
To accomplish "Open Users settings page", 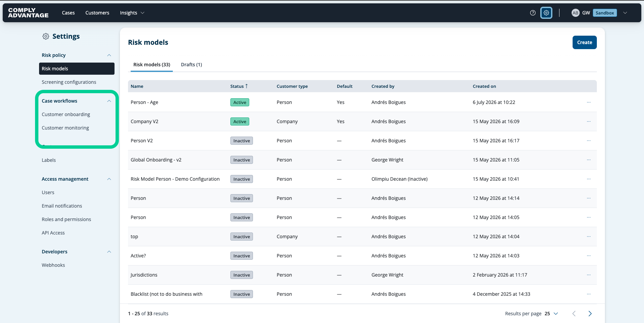I will pos(48,192).
